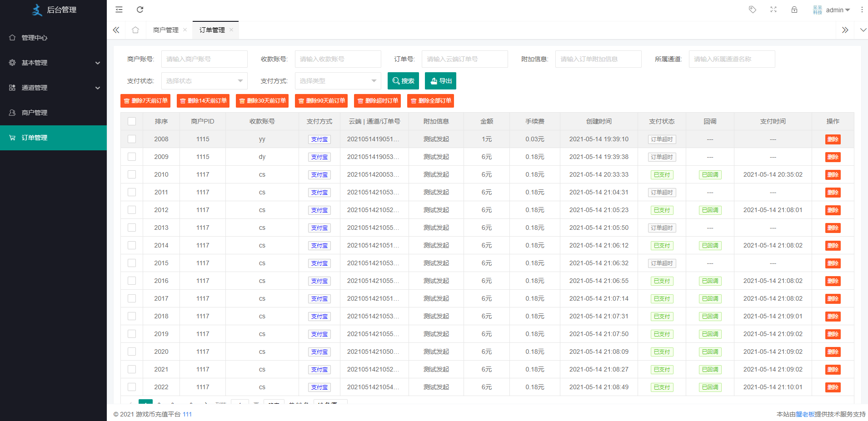Select the checkbox for row 2012
868x421 pixels.
(x=132, y=210)
